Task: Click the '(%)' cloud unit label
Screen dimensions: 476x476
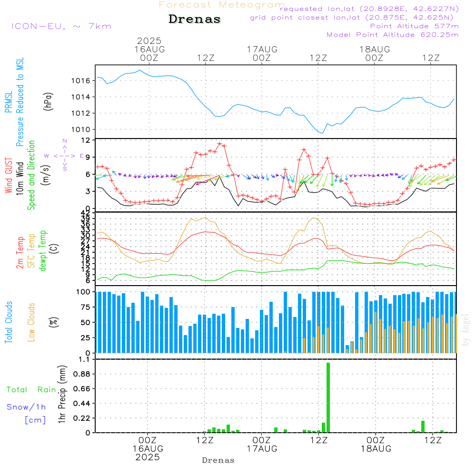Action: [53, 322]
